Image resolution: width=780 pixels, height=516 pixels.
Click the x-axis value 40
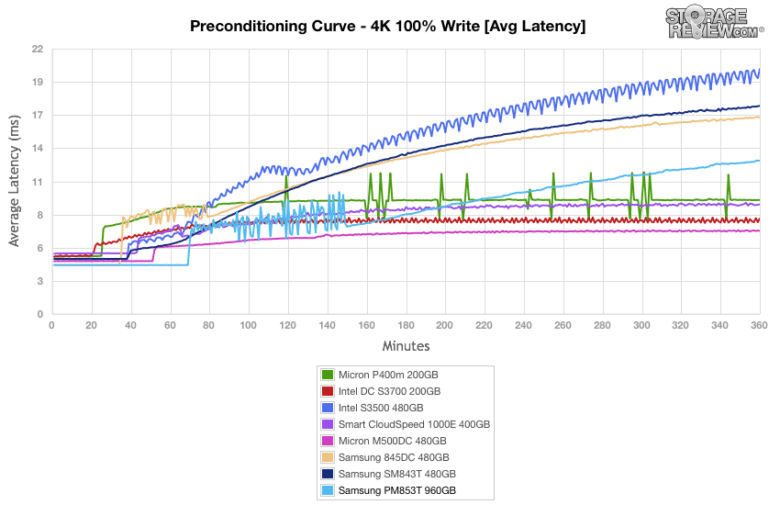tap(130, 325)
